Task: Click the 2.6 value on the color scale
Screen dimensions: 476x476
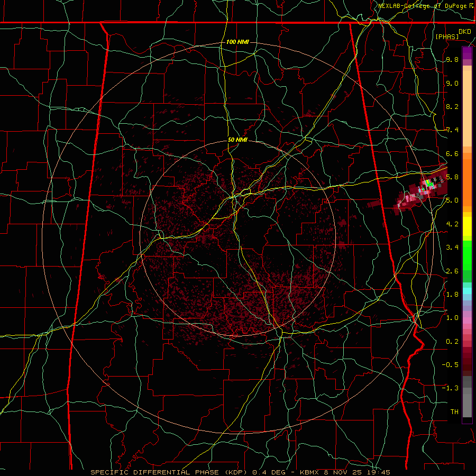Action: pyautogui.click(x=452, y=271)
